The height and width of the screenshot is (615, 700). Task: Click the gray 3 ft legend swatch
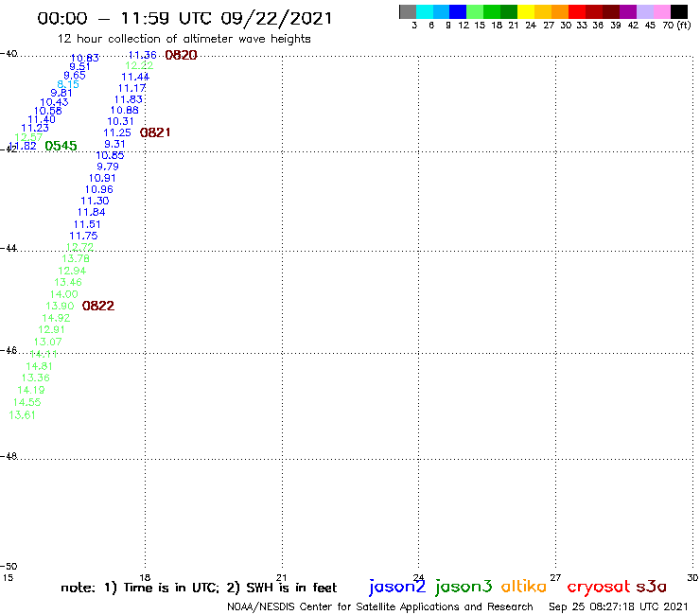click(x=408, y=11)
